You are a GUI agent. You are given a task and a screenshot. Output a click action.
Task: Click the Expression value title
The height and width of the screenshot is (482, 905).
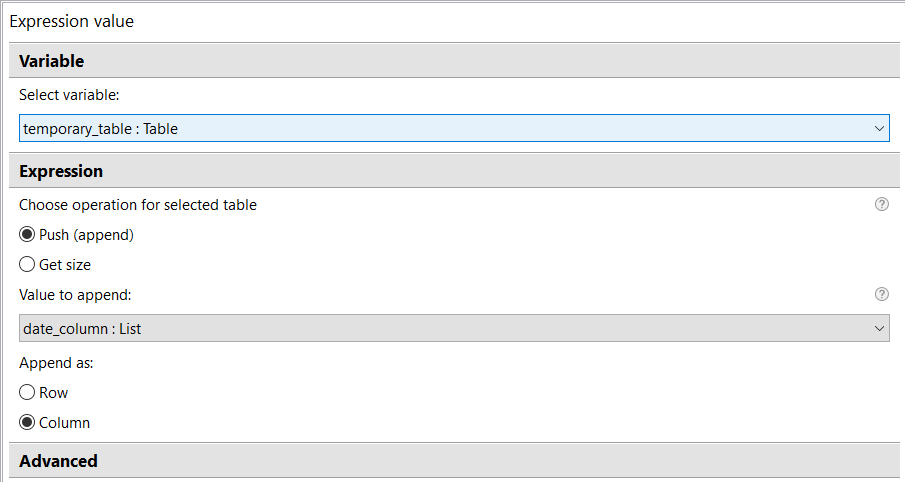pyautogui.click(x=72, y=21)
